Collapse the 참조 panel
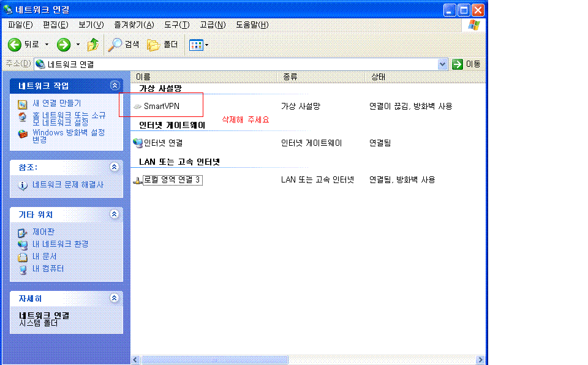 115,167
